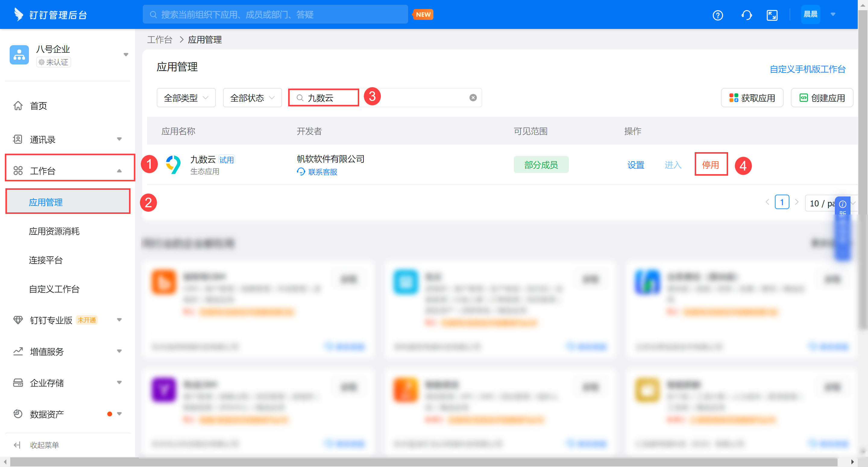Click the global search input field
The height and width of the screenshot is (467, 868).
[x=275, y=14]
